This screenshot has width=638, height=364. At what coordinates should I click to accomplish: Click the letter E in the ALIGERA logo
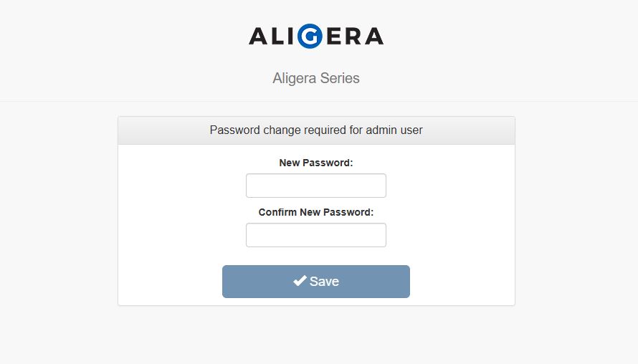click(333, 37)
